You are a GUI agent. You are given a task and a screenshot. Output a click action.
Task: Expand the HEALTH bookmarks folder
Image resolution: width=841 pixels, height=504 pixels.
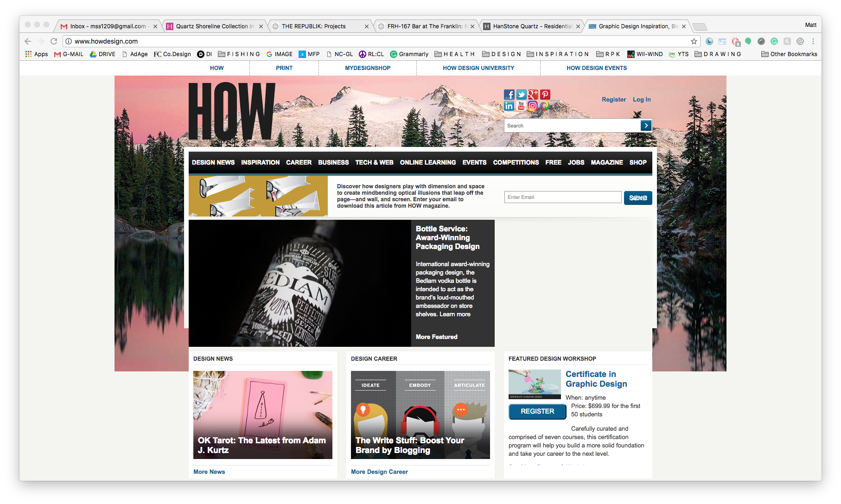[x=455, y=54]
